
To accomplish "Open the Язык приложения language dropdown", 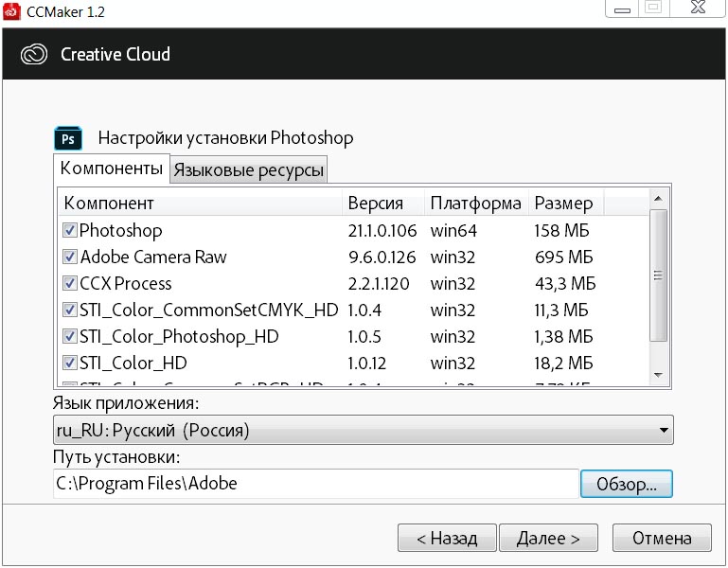I will (364, 430).
